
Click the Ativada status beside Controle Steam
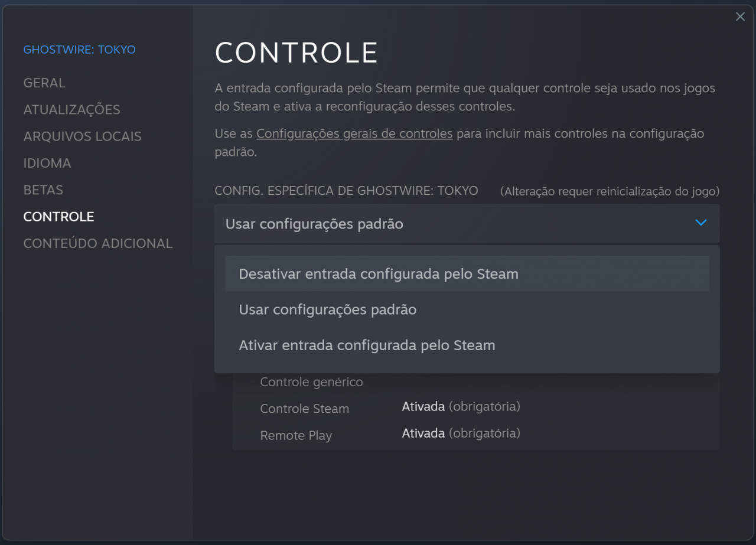423,406
